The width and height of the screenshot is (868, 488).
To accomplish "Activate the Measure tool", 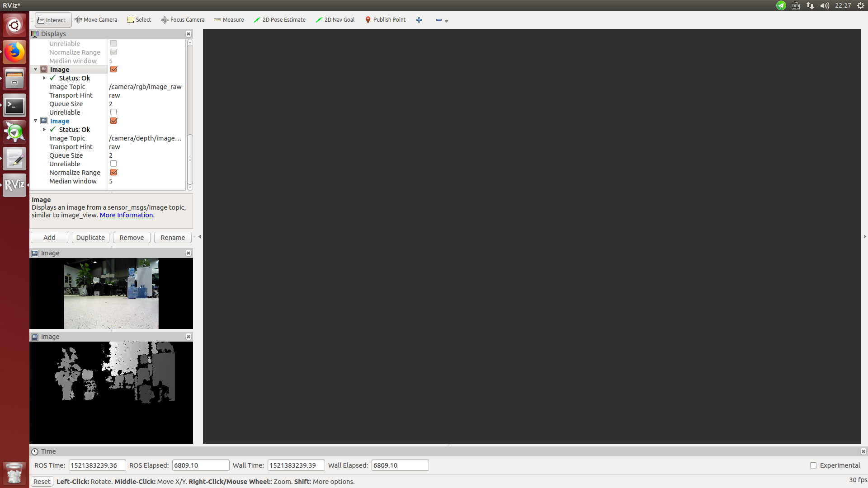I will click(229, 20).
